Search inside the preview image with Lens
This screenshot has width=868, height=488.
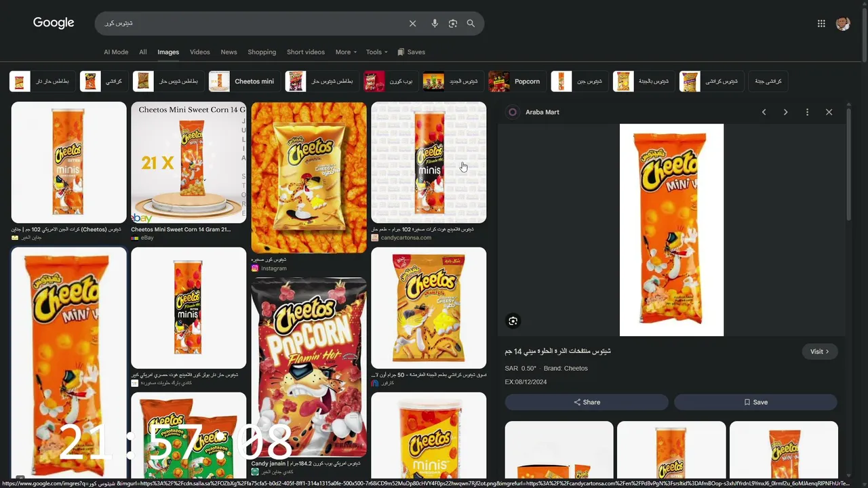coord(513,321)
